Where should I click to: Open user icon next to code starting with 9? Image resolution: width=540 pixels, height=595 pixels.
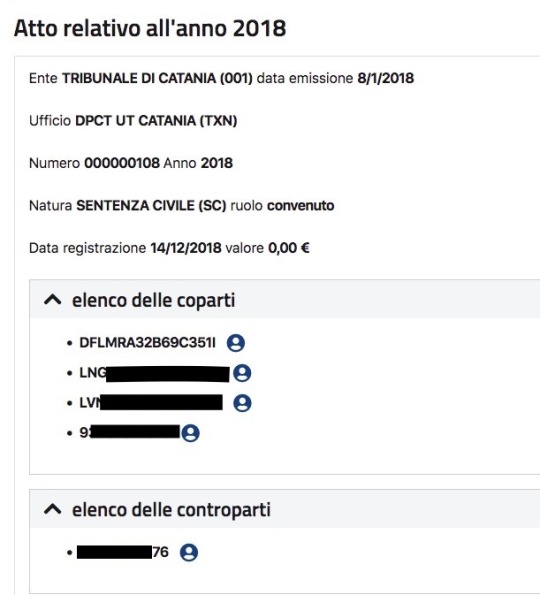(x=190, y=433)
